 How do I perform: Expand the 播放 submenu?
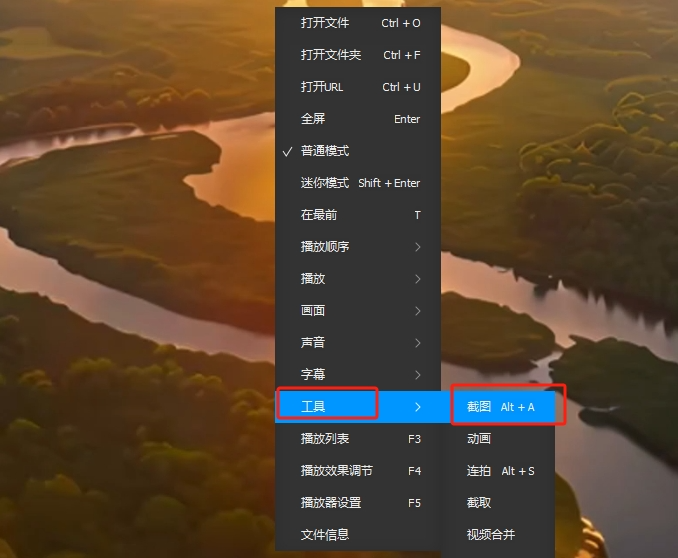point(358,279)
